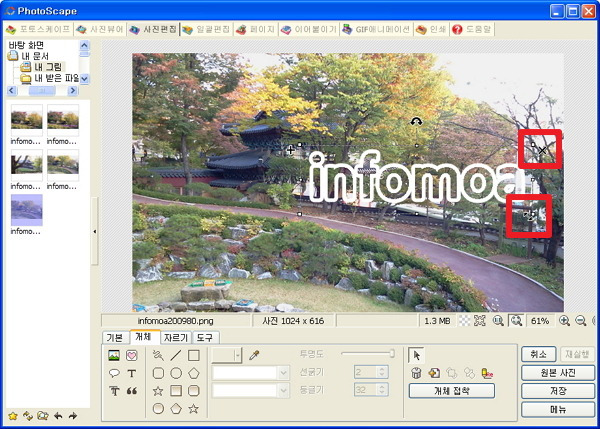
Task: Click the undo left arrow at bottom left
Action: pyautogui.click(x=58, y=416)
